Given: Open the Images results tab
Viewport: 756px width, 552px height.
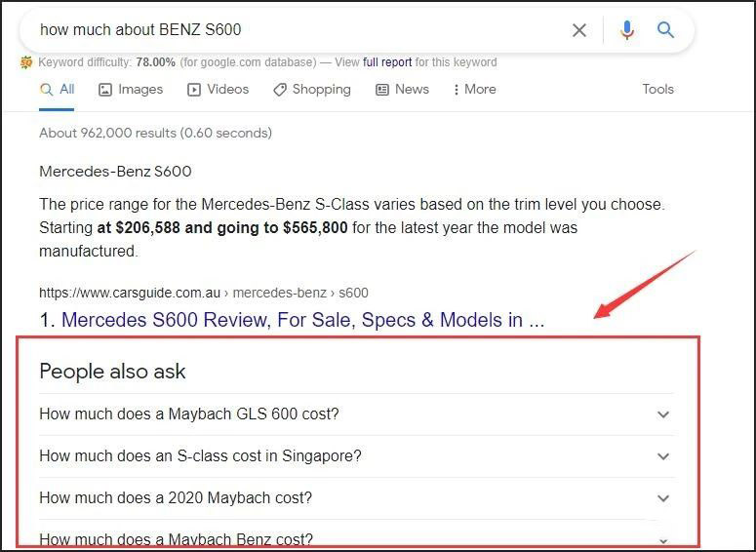Looking at the screenshot, I should [x=131, y=89].
